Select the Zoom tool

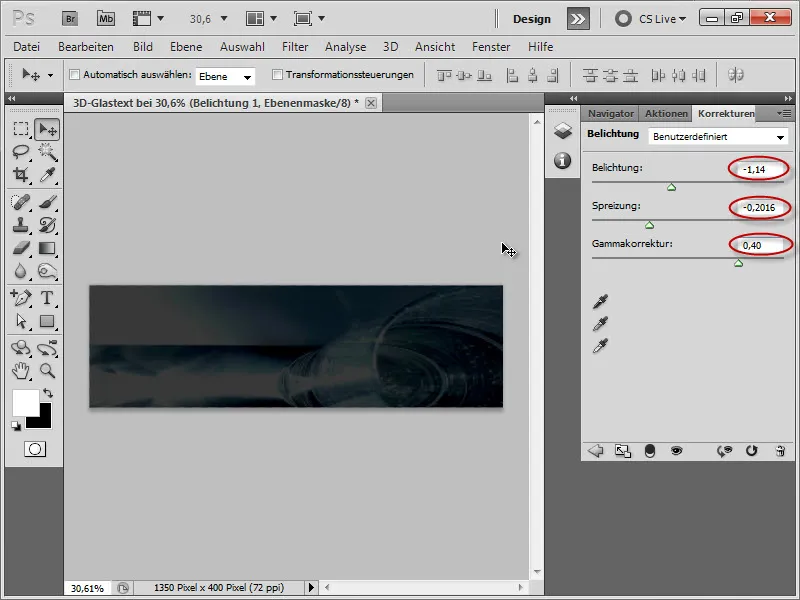[47, 371]
